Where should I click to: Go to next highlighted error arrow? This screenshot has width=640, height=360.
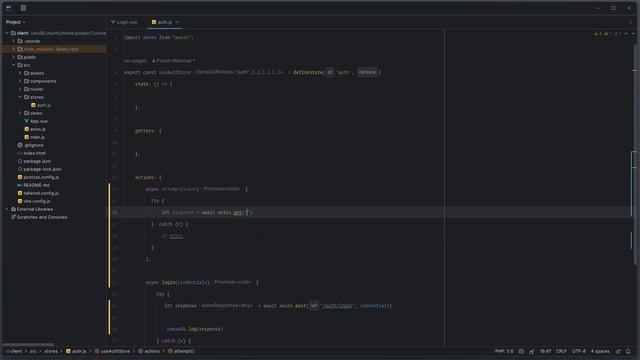coord(633,33)
